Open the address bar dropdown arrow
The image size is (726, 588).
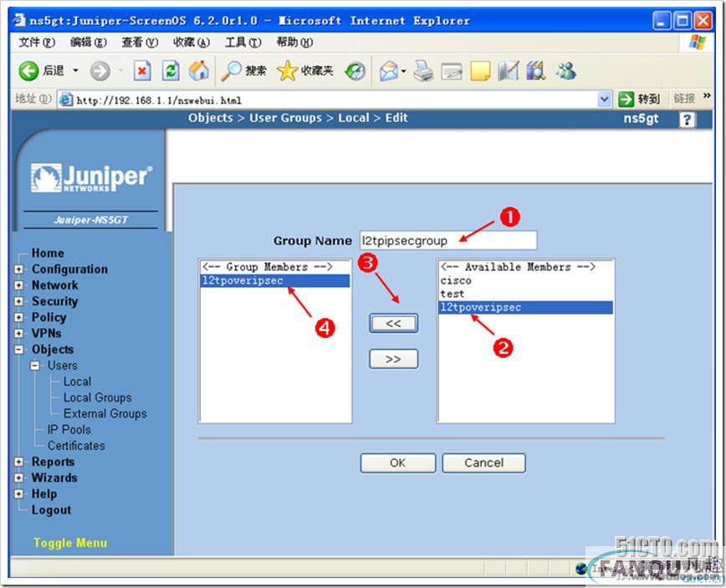(x=604, y=99)
